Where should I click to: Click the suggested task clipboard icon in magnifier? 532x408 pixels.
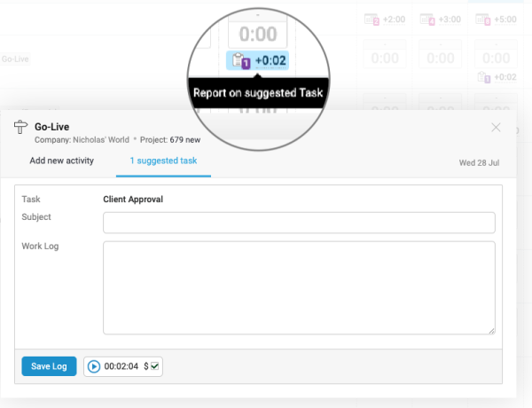240,62
